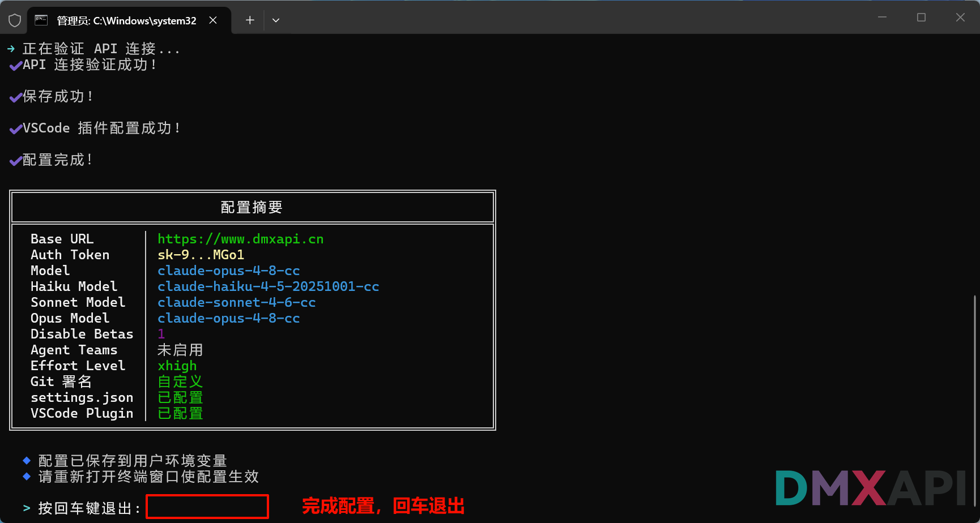
Task: Click the xhigh effort level value
Action: (x=177, y=366)
